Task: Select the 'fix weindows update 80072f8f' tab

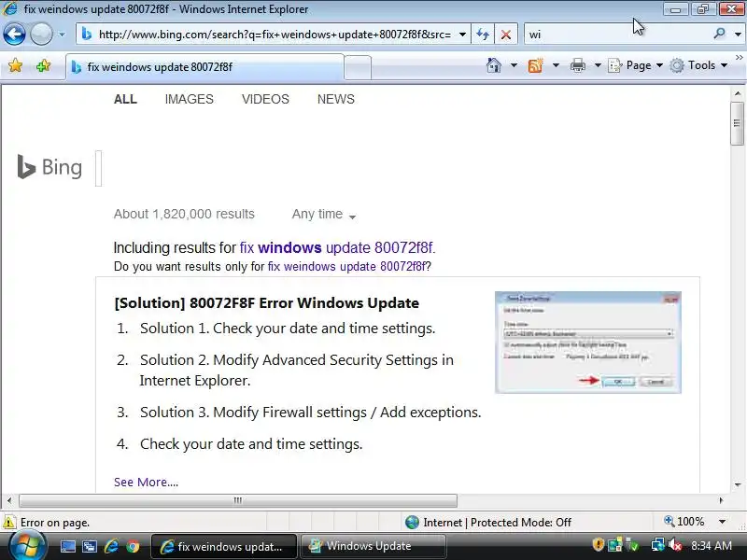Action: [204, 67]
